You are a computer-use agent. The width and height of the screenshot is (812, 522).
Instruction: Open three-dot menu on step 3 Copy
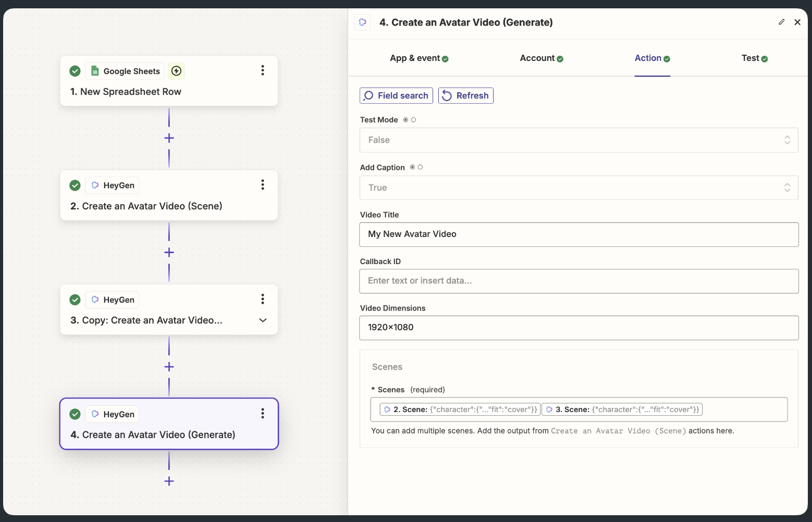(263, 299)
